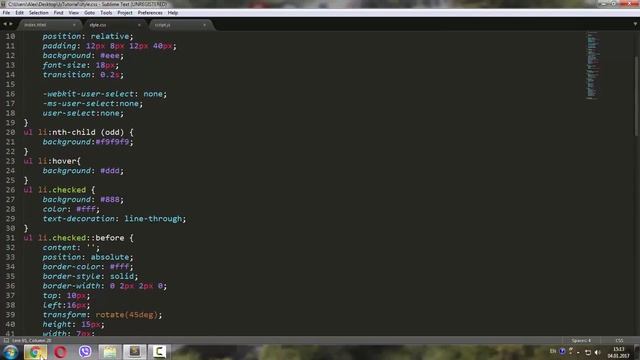Screen dimensions: 640x360
Task: Open the Help menu
Action: (x=173, y=13)
